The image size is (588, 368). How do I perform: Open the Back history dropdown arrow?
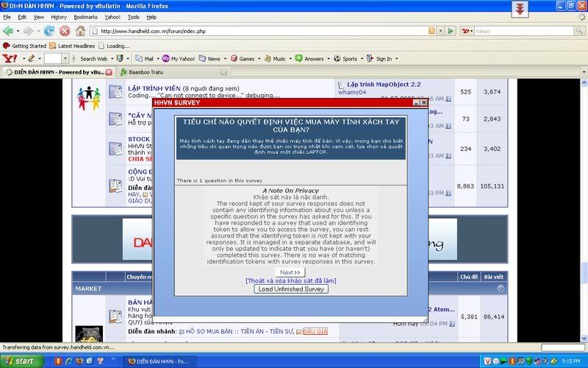18,31
